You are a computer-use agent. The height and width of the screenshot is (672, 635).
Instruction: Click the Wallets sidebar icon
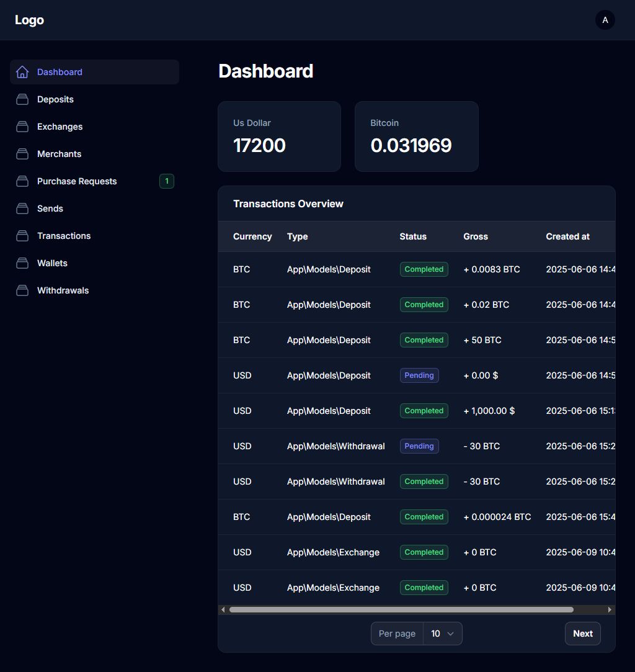tap(22, 263)
